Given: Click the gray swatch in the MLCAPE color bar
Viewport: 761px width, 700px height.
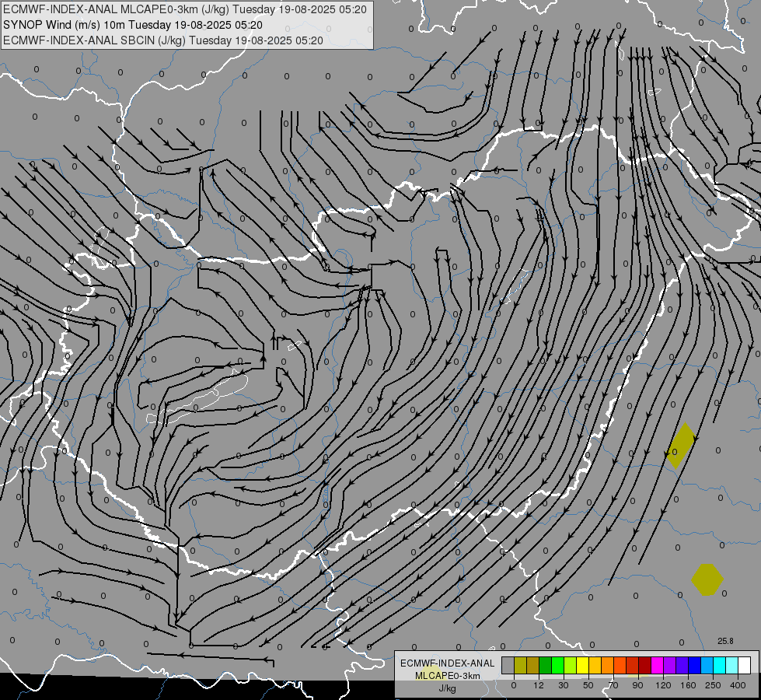Looking at the screenshot, I should tap(508, 665).
